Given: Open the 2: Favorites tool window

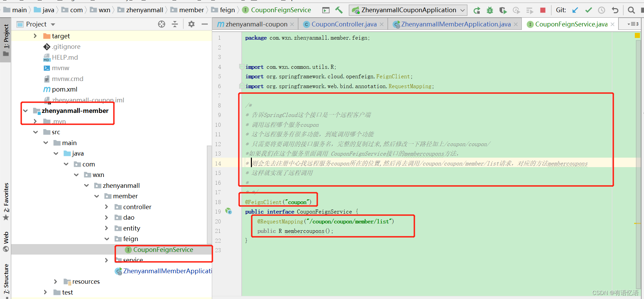Looking at the screenshot, I should (x=6, y=201).
